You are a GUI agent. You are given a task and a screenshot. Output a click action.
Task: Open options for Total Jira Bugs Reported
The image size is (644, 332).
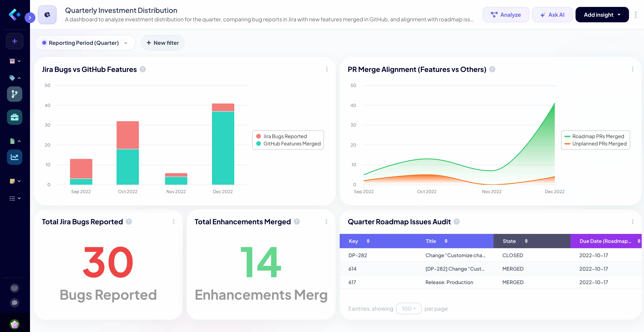(174, 222)
